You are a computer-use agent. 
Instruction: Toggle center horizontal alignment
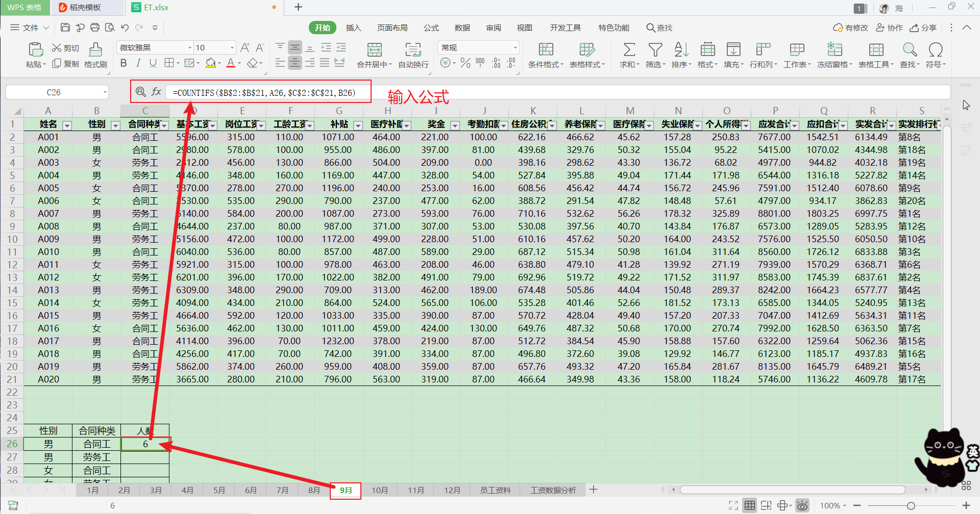[295, 63]
